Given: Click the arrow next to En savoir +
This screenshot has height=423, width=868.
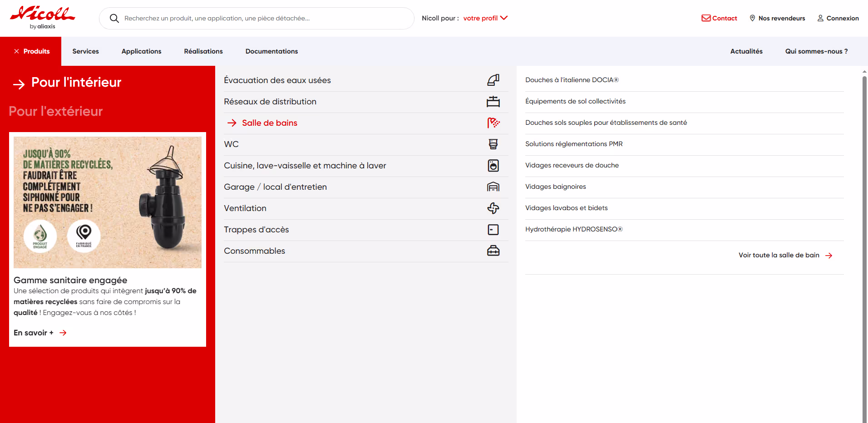Looking at the screenshot, I should [x=63, y=333].
